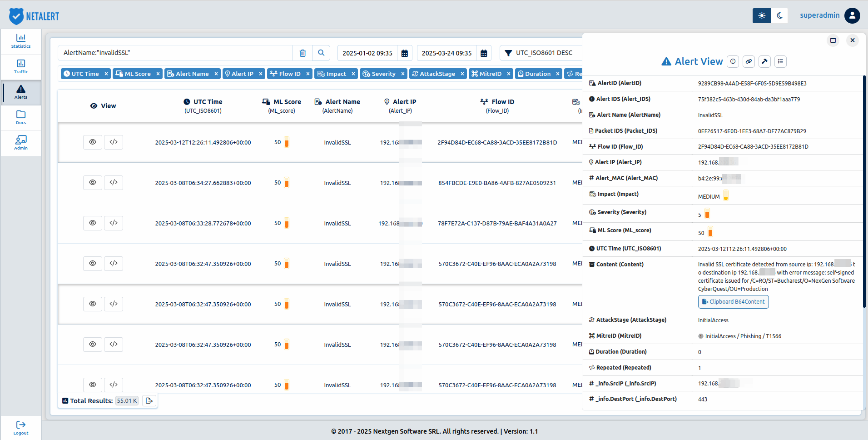Click the Severity 5 level indicator
Viewport: 868px width, 440px height.
click(707, 214)
